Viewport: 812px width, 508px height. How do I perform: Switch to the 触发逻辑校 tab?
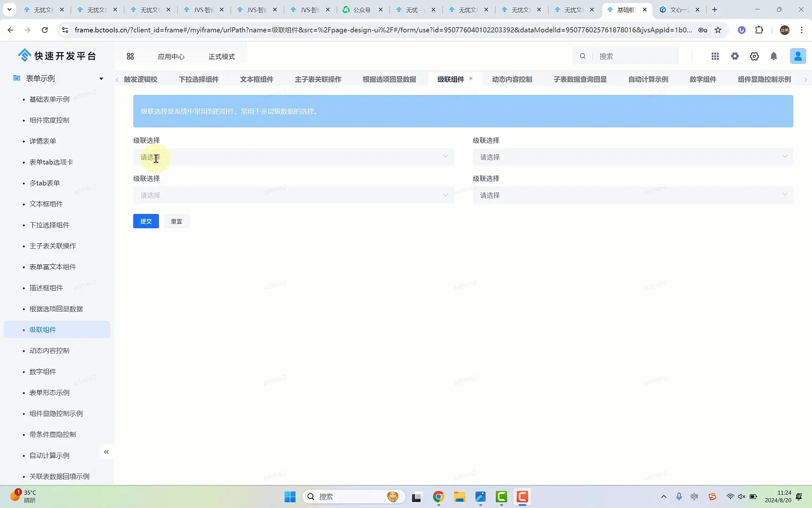(x=141, y=79)
